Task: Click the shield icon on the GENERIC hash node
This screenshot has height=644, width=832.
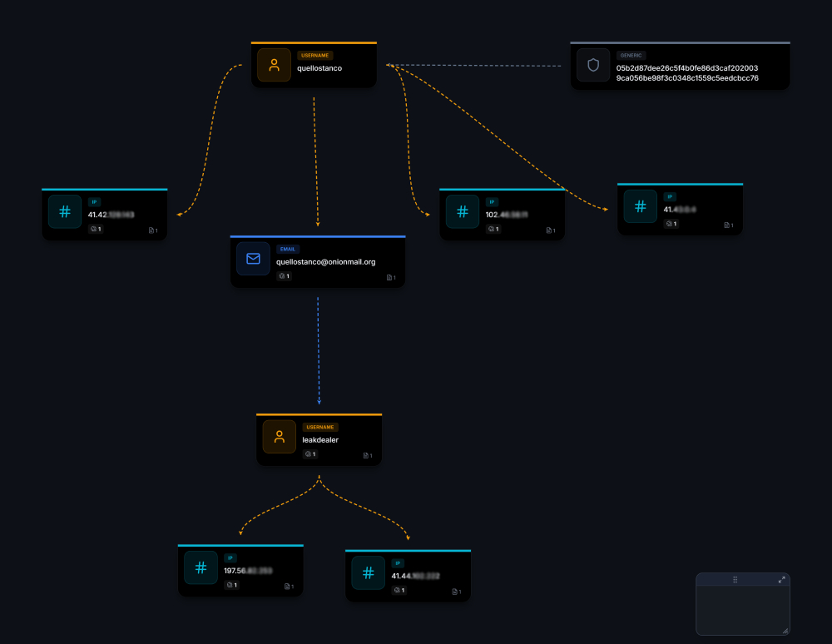Action: pyautogui.click(x=593, y=65)
